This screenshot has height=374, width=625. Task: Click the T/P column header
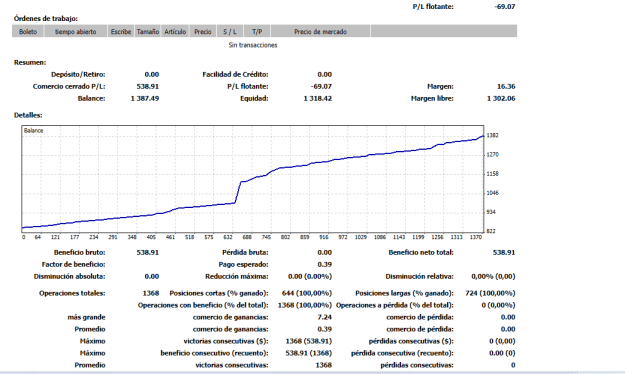pyautogui.click(x=257, y=31)
